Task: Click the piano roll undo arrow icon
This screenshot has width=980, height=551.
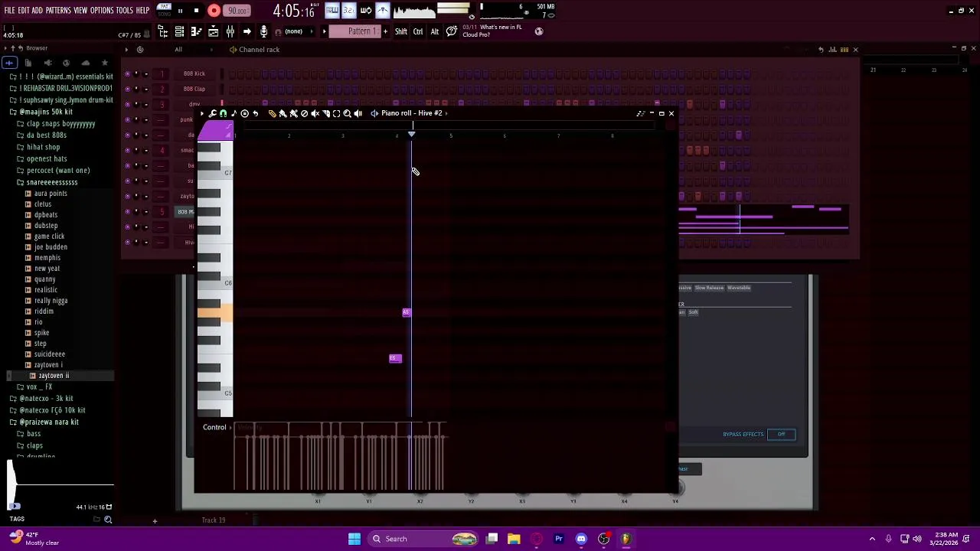Action: coord(255,113)
